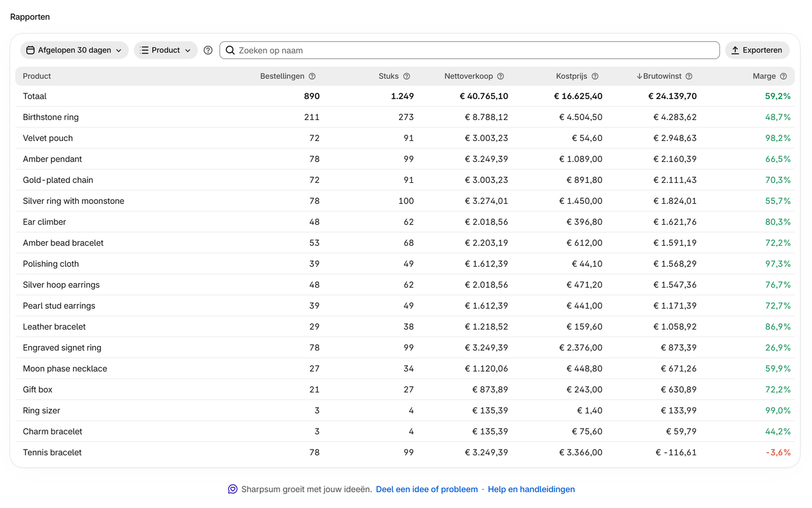The width and height of the screenshot is (812, 508).
Task: Click the Nettoverkoop column help icon
Action: (x=501, y=76)
